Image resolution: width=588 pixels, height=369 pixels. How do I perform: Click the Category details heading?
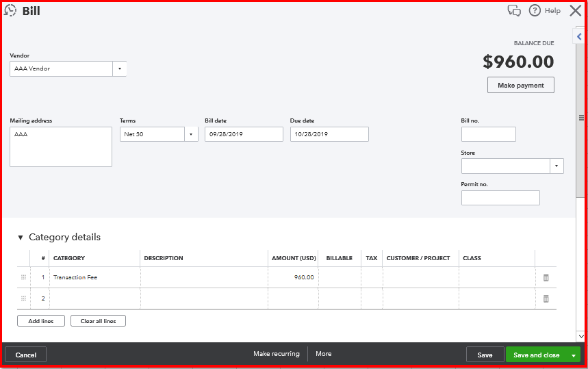pos(64,237)
